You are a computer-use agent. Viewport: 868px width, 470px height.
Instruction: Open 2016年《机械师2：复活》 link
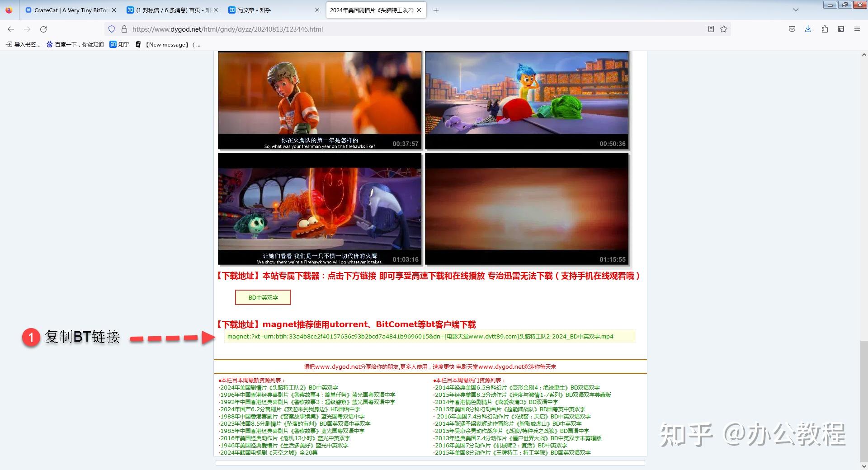click(x=501, y=445)
